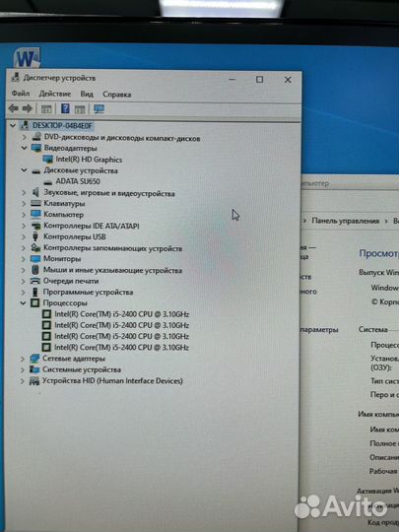Minimize the Диспетчер устройств window
The height and width of the screenshot is (532, 399).
(x=233, y=80)
